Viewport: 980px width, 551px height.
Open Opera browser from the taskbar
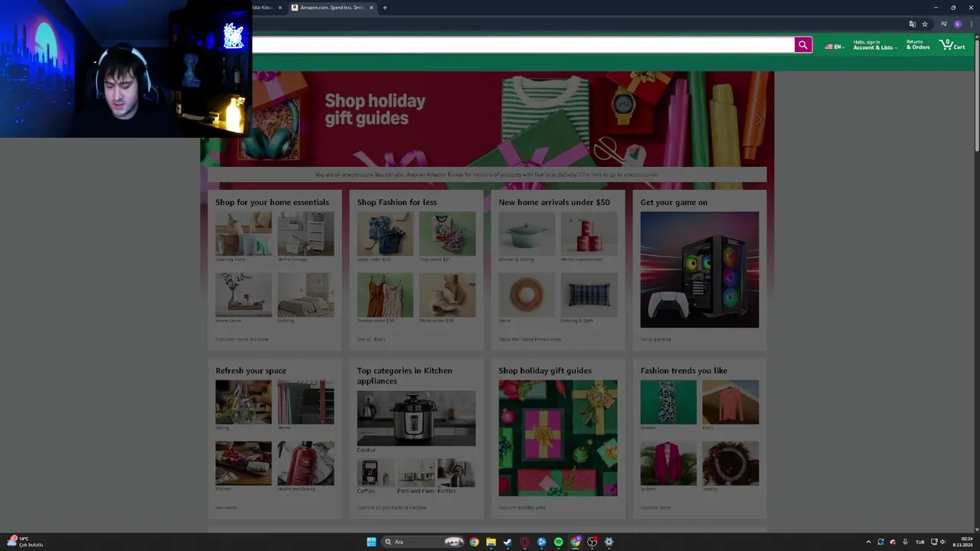(524, 542)
